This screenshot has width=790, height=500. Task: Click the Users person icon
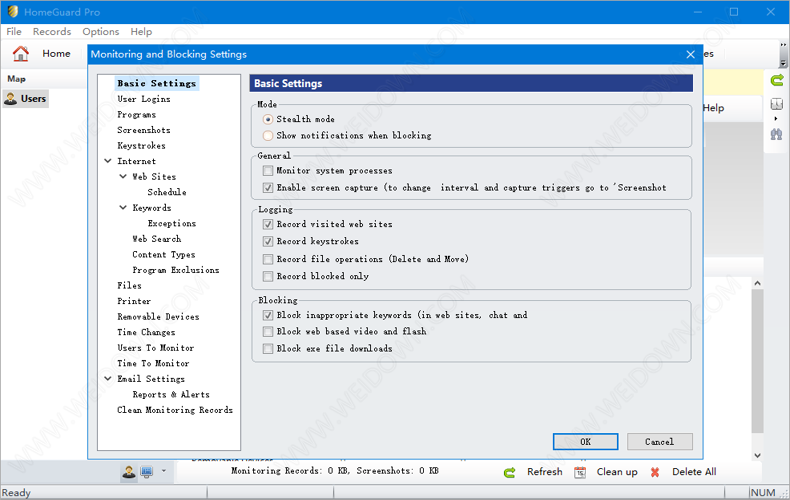tap(11, 99)
